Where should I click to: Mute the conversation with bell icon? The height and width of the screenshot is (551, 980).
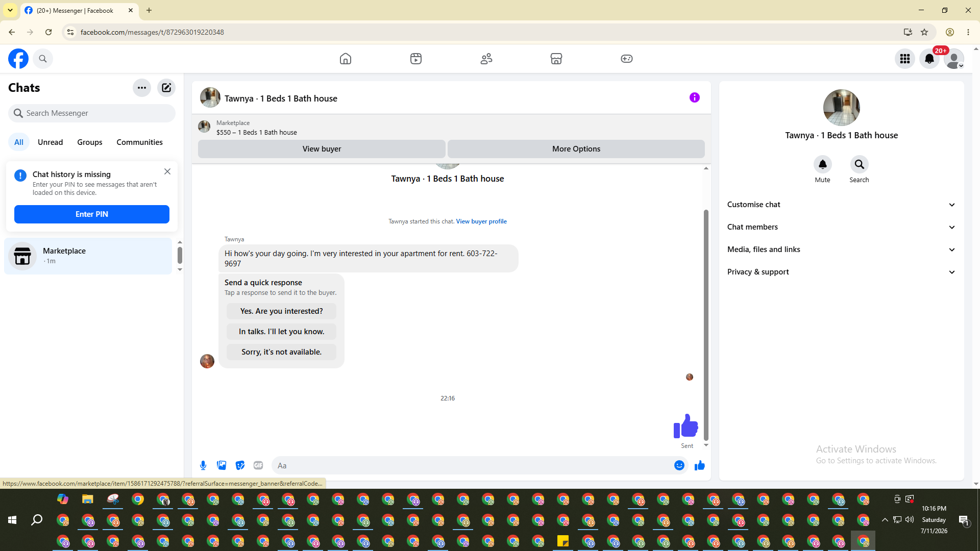823,164
